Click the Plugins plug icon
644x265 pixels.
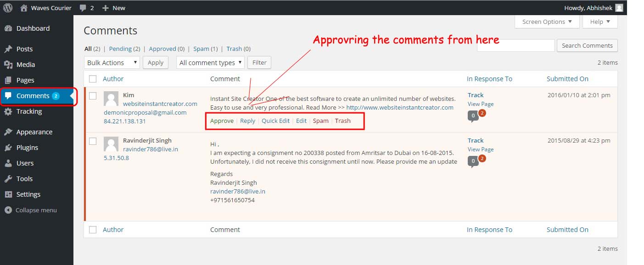[8, 148]
